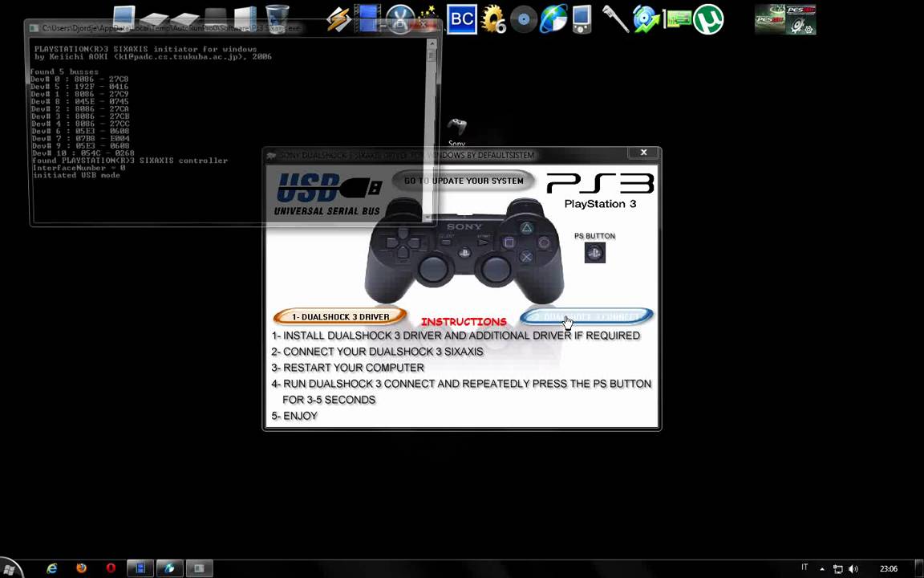Click the PS Button icon under its label
This screenshot has height=578, width=924.
pyautogui.click(x=594, y=253)
